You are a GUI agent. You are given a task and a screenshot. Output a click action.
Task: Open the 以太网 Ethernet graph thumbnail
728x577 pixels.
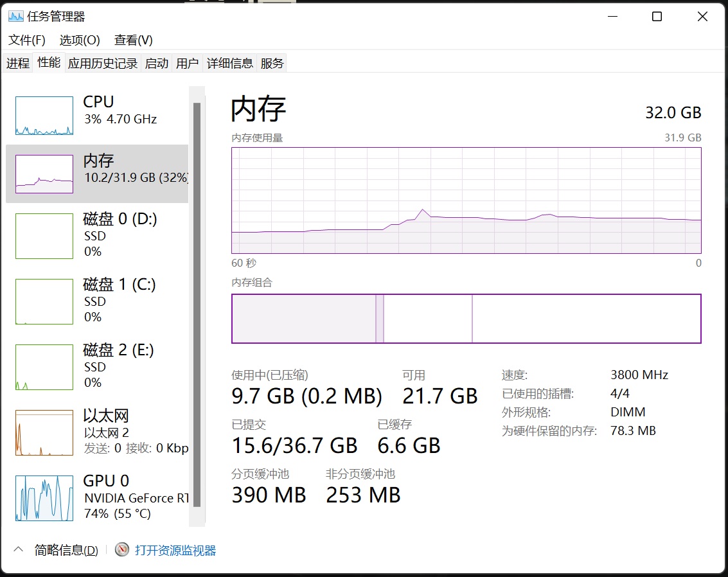(x=44, y=432)
